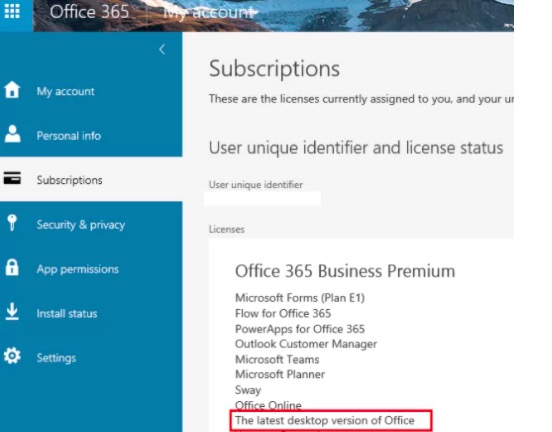
Task: Collapse the sidebar with the chevron arrow
Action: pos(162,50)
